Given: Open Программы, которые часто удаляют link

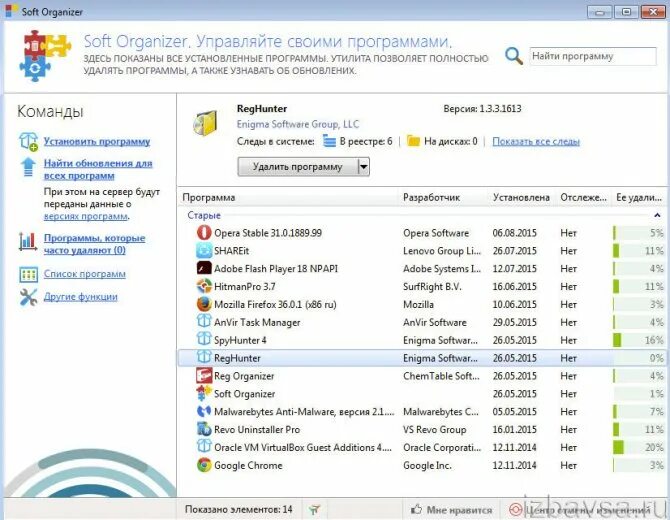Looking at the screenshot, I should 94,244.
